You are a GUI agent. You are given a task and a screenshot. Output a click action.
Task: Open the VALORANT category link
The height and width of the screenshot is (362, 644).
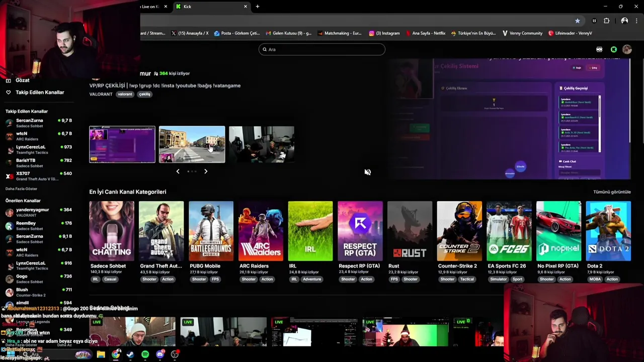point(101,94)
